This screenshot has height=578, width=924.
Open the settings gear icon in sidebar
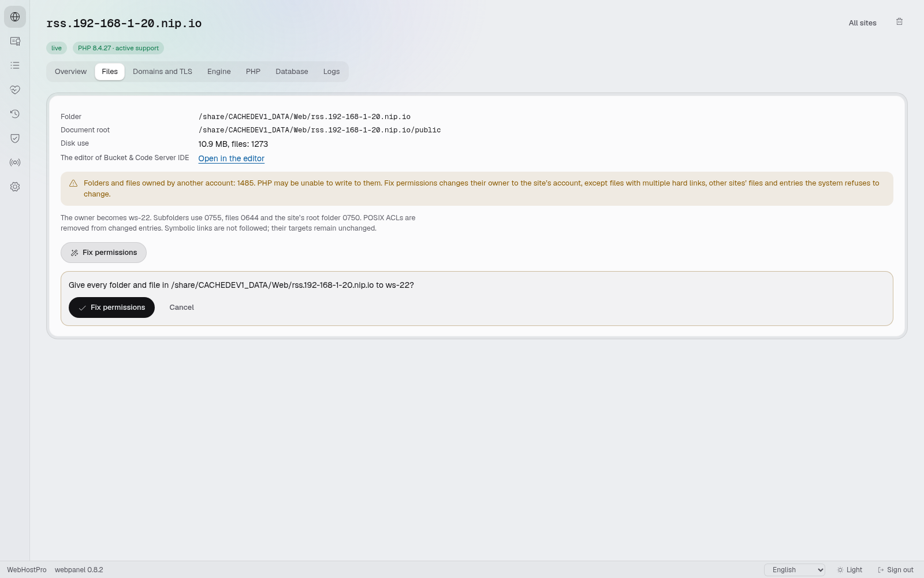pyautogui.click(x=15, y=187)
